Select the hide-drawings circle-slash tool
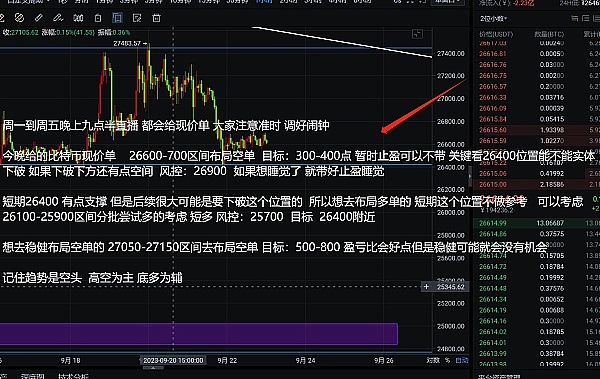 click(19, 18)
